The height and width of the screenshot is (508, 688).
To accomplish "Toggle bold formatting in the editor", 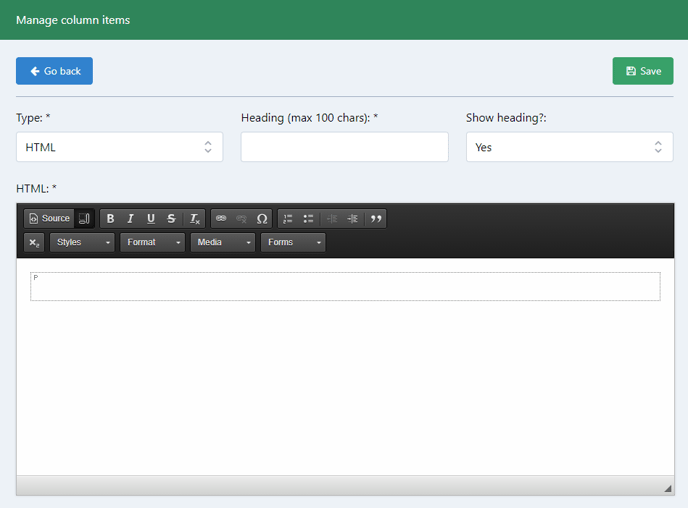I will pyautogui.click(x=110, y=219).
